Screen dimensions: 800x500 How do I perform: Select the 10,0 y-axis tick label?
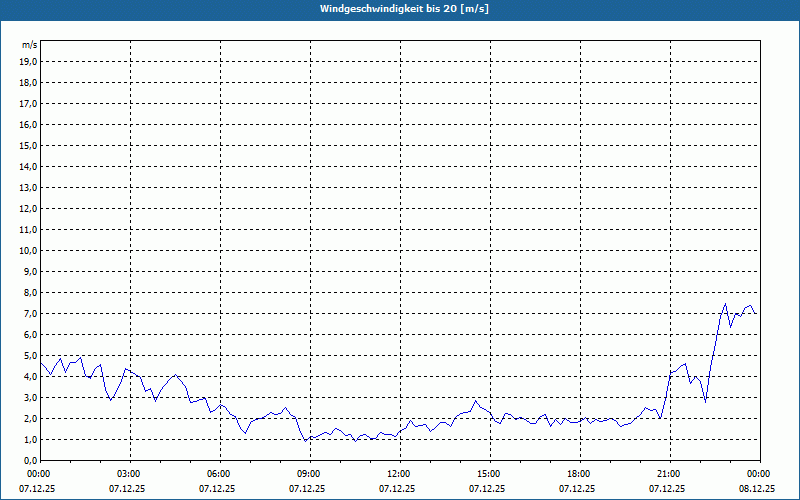click(28, 250)
